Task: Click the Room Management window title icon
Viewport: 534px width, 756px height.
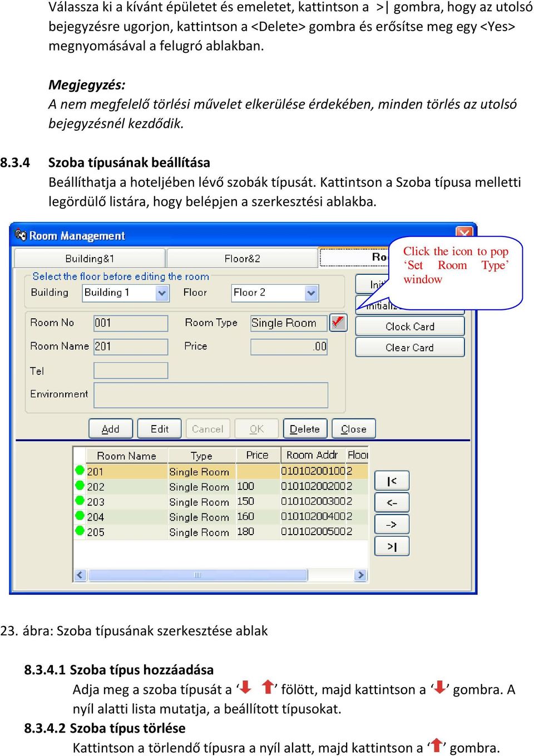Action: [x=21, y=235]
